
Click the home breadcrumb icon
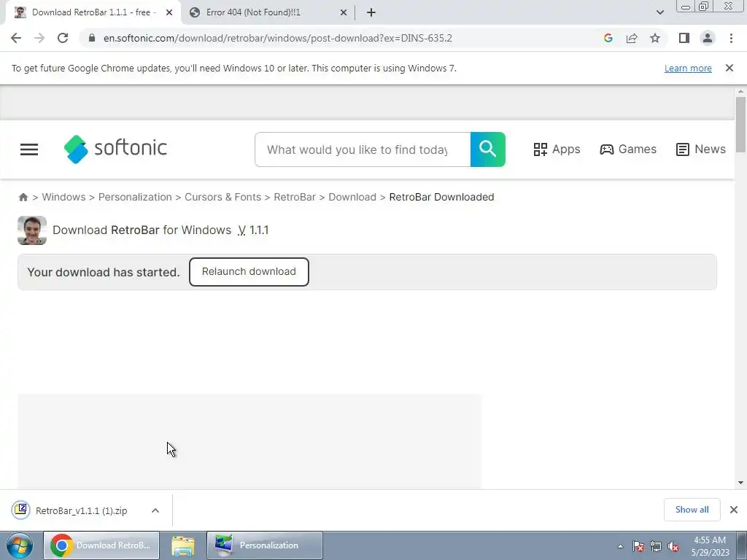23,197
